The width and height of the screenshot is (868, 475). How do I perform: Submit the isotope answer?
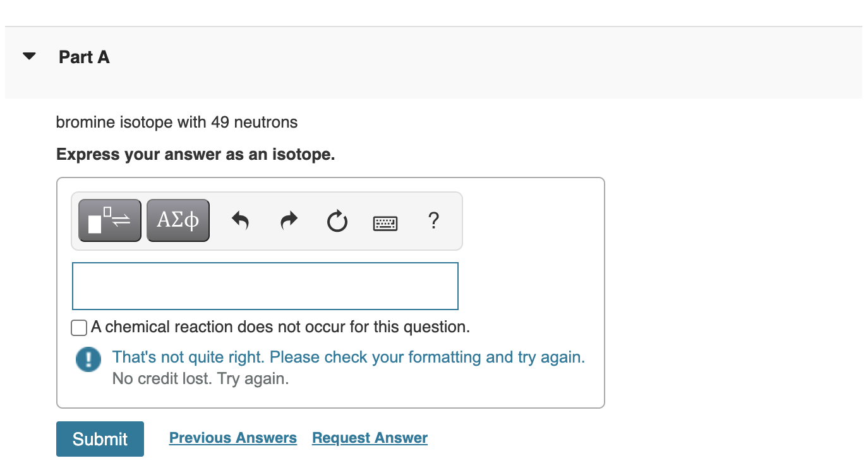[x=100, y=438]
